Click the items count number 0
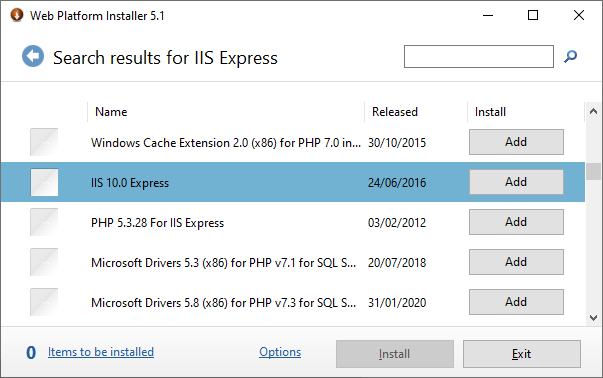603x378 pixels. [x=31, y=353]
